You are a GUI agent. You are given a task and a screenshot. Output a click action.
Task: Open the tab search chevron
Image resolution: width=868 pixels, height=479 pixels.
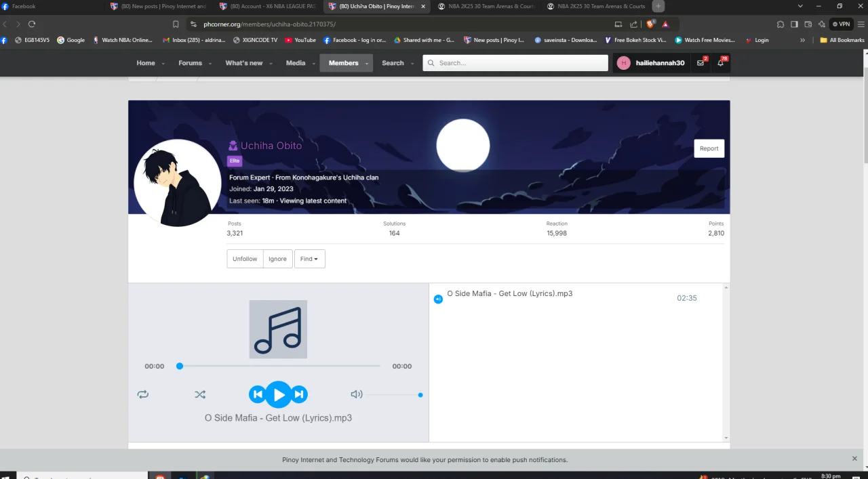pos(800,6)
